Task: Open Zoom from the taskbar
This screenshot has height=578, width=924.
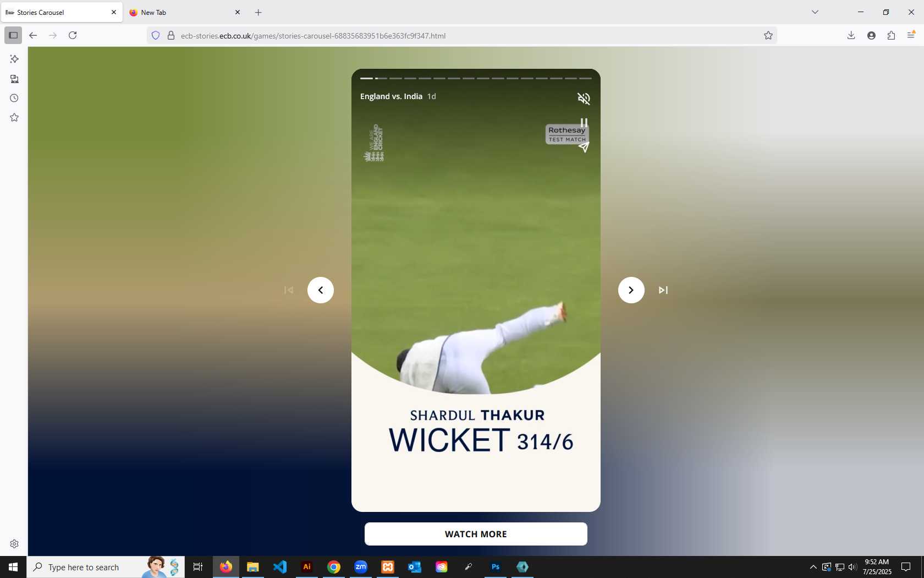Action: (x=361, y=567)
